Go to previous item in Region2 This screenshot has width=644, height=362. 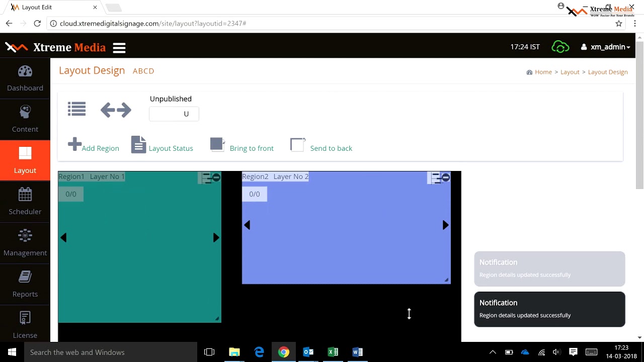pos(247,225)
